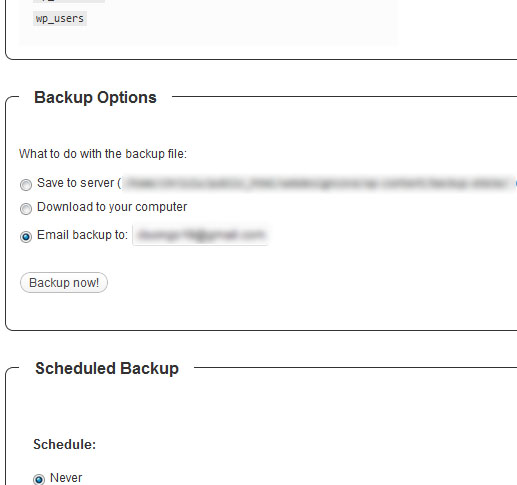The image size is (517, 485).
Task: Click the 'Save to server' label text
Action: (x=79, y=183)
